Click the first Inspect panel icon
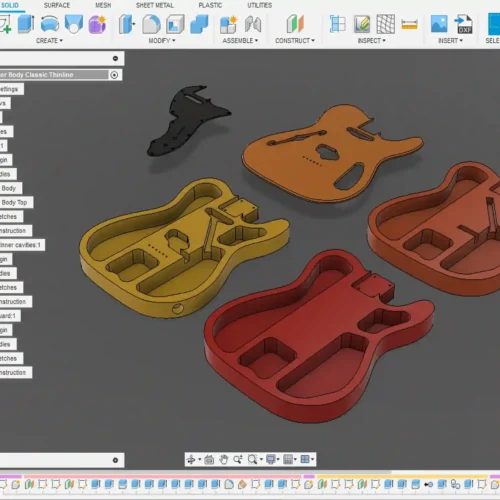Image resolution: width=500 pixels, height=500 pixels. 337,24
